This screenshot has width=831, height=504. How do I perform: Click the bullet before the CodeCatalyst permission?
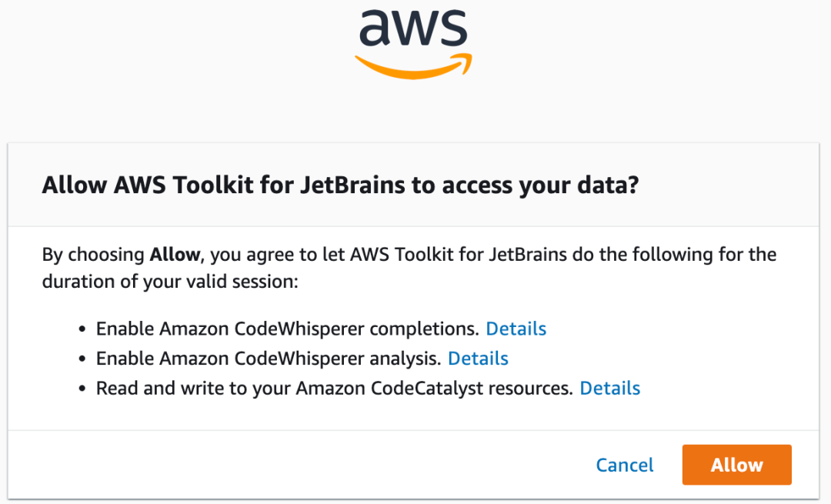pyautogui.click(x=83, y=389)
